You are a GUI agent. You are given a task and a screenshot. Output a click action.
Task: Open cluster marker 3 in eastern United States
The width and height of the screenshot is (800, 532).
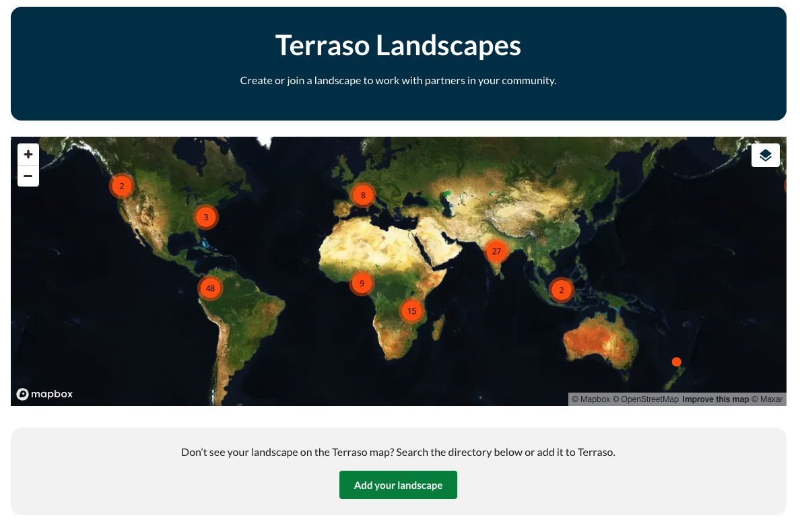click(206, 217)
